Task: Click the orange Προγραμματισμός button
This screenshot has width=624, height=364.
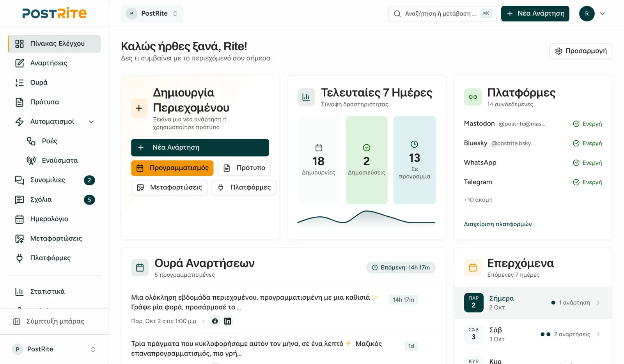Action: click(x=172, y=168)
